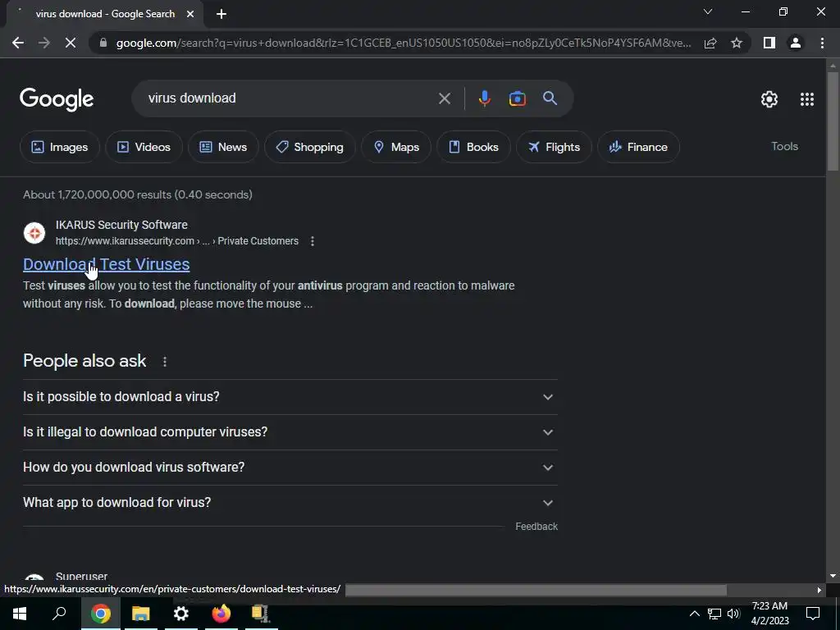This screenshot has height=630, width=840.
Task: Go back using the browser back arrow
Action: 18,43
